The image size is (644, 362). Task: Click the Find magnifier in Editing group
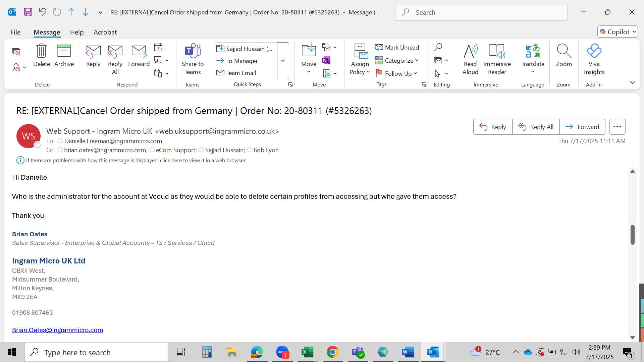tap(438, 47)
